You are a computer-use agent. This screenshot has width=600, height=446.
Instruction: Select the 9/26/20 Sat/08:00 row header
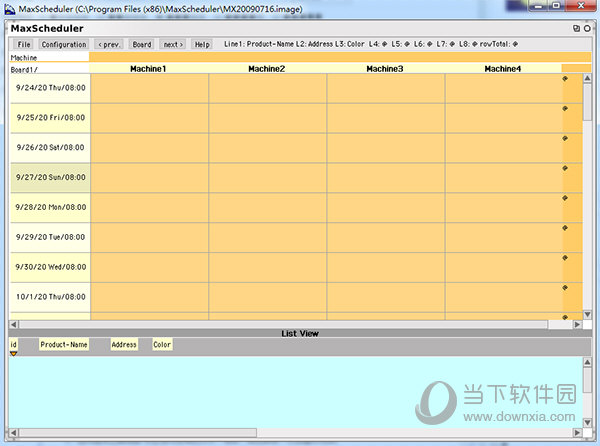click(x=50, y=148)
